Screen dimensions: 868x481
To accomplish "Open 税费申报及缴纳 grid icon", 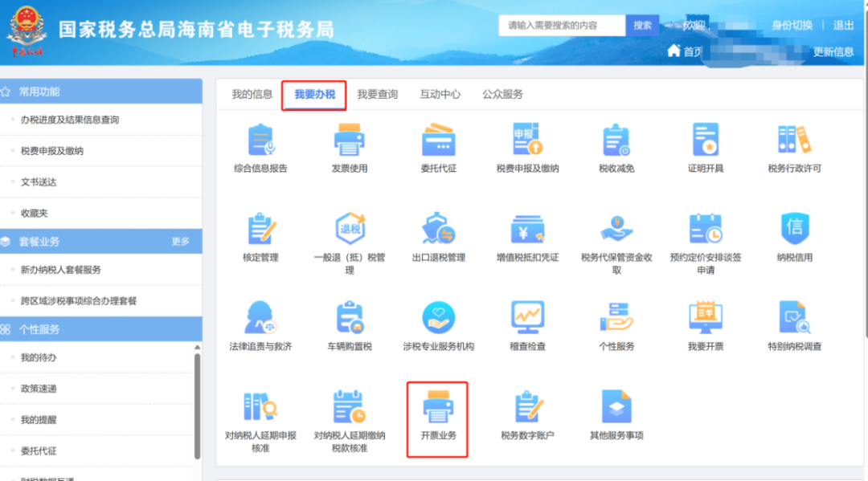I will click(527, 140).
